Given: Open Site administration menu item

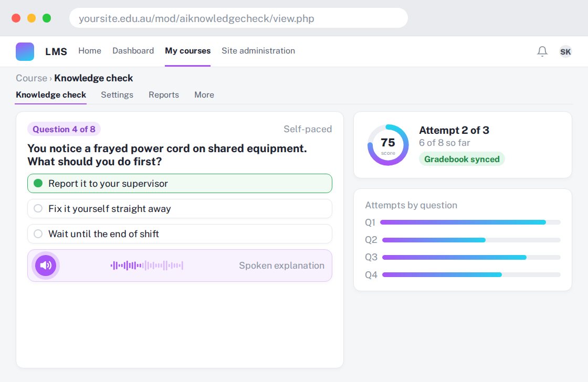Looking at the screenshot, I should pyautogui.click(x=258, y=50).
